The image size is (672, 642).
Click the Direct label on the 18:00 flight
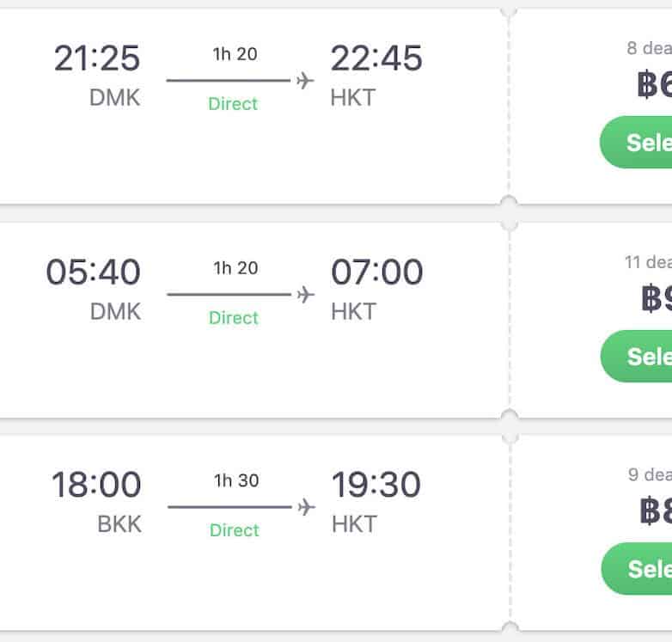[234, 530]
